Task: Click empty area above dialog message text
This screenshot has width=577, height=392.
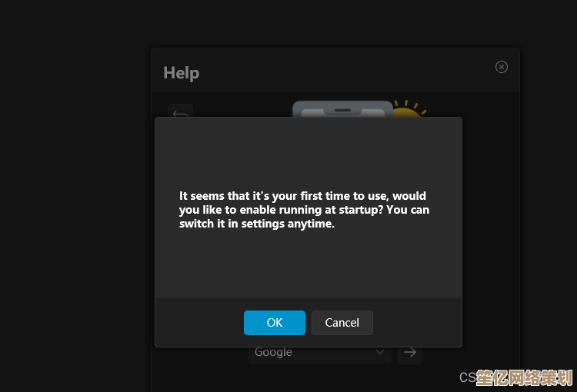Action: [308, 154]
